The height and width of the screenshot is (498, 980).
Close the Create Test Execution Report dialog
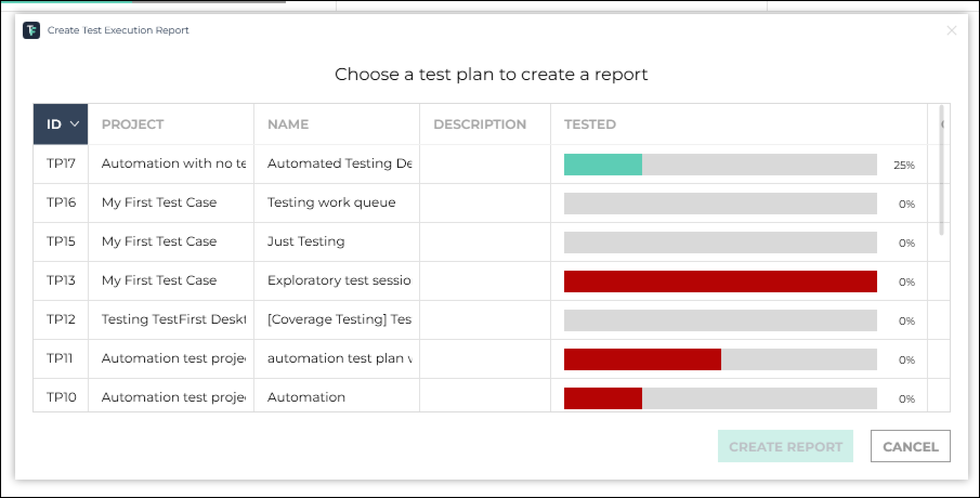[x=952, y=30]
